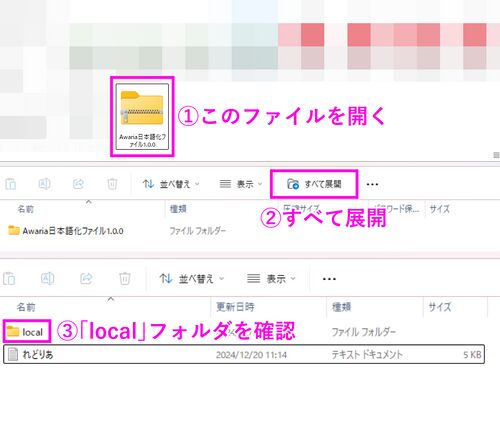Screen dimensions: 500x448
Task: Sort by the 更新日時 column header
Action: click(x=235, y=307)
